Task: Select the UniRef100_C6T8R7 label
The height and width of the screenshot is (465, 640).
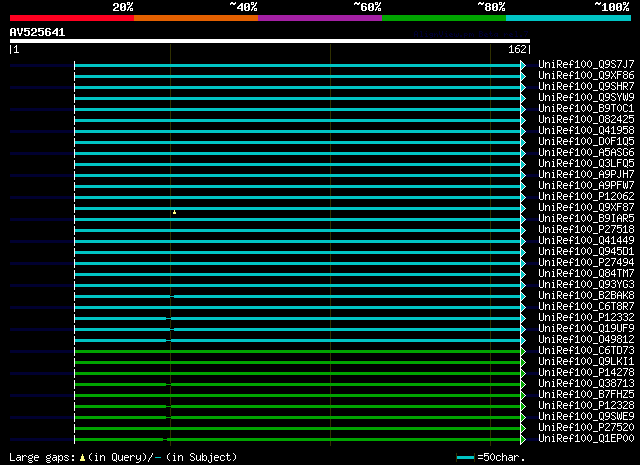Action: [x=586, y=307]
